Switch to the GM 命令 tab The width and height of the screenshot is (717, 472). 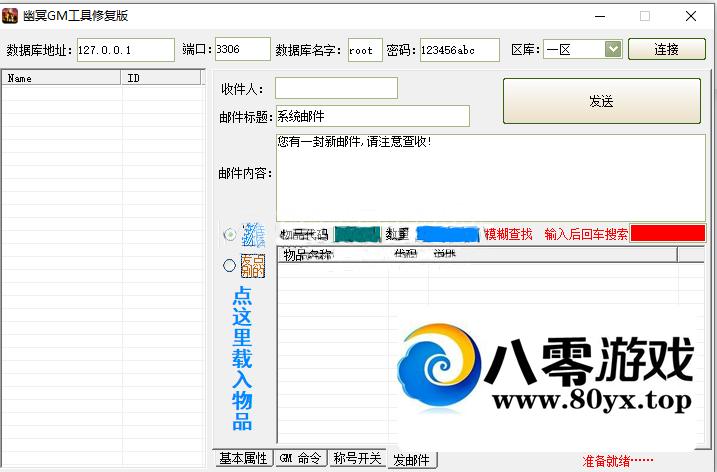click(x=300, y=458)
